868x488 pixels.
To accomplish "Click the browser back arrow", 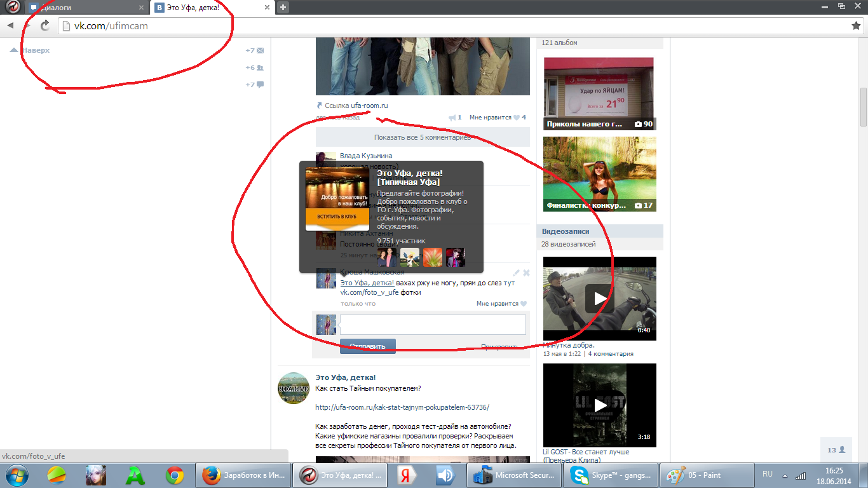I will pyautogui.click(x=11, y=25).
